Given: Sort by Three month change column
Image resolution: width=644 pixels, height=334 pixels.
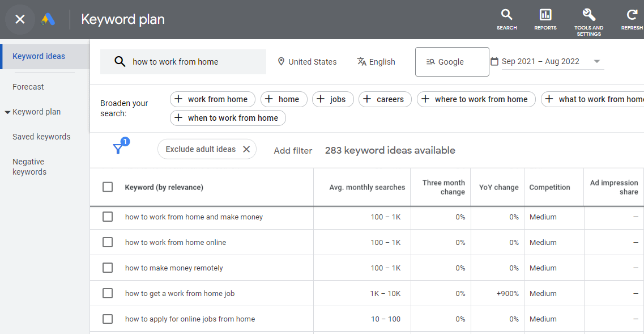Looking at the screenshot, I should click(443, 187).
